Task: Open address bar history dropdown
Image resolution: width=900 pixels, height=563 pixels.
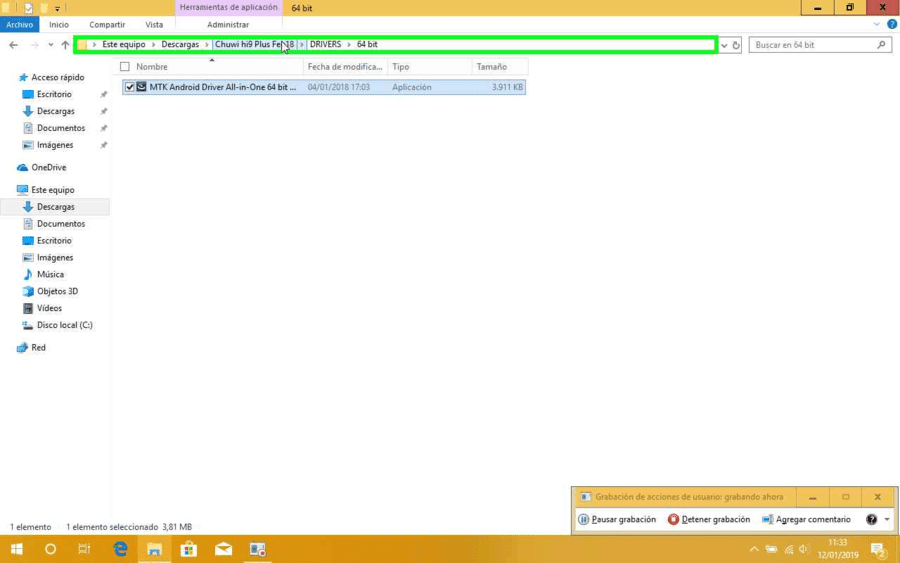Action: [x=724, y=45]
